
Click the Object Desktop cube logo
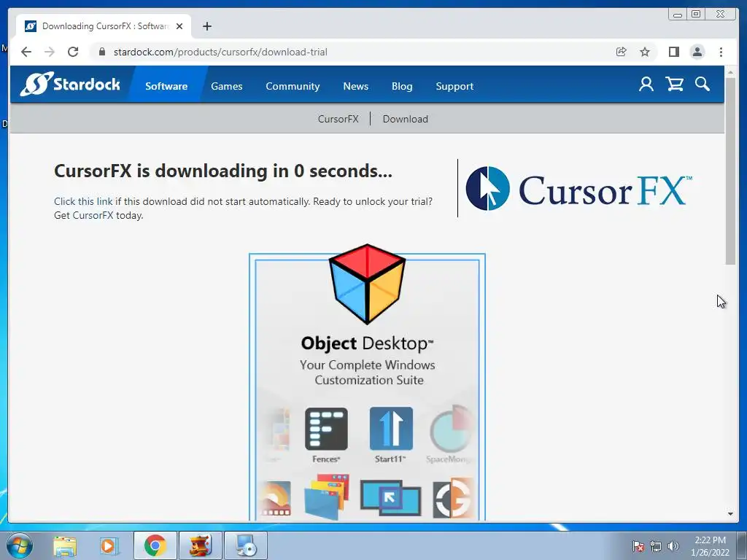[368, 284]
